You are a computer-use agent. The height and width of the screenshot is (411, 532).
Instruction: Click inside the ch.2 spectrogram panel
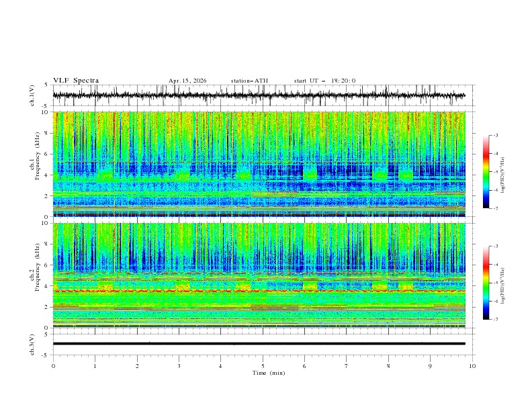click(259, 275)
